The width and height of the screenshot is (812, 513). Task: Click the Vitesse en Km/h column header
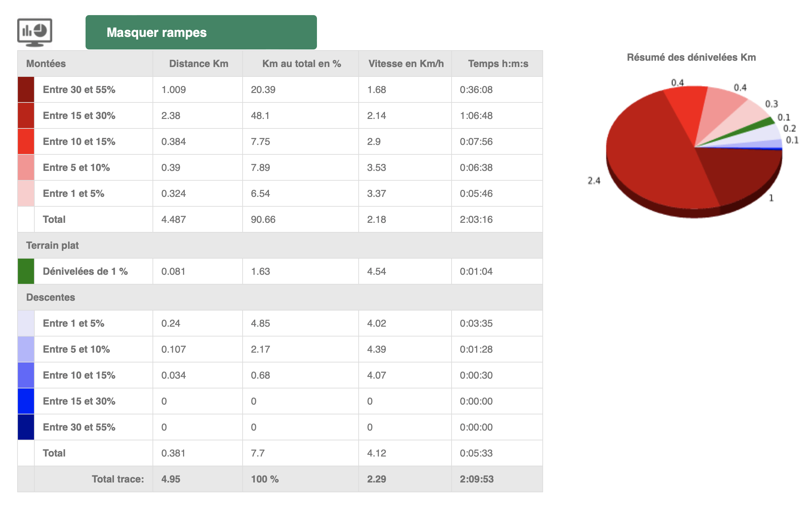[x=406, y=64]
